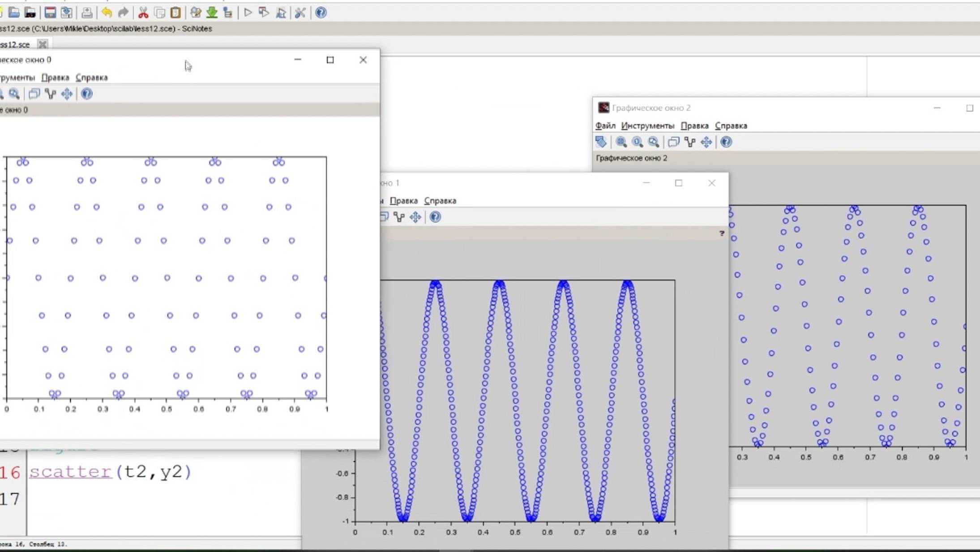
Task: Click the Save floppy disk icon
Action: pos(50,13)
